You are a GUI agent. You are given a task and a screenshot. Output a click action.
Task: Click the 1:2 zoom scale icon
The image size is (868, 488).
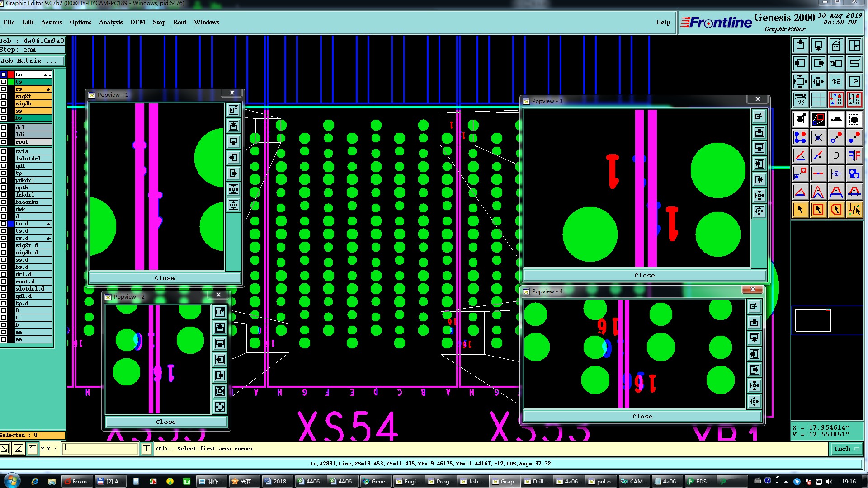tap(836, 82)
